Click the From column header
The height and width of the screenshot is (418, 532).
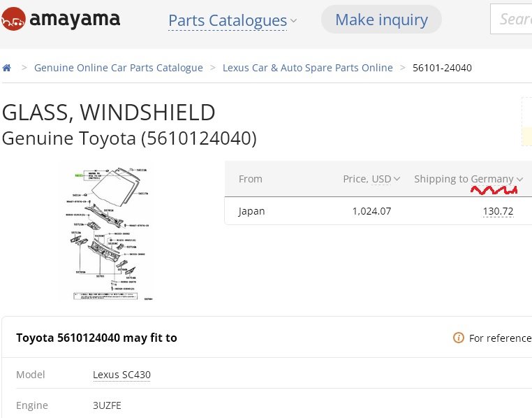coord(251,179)
